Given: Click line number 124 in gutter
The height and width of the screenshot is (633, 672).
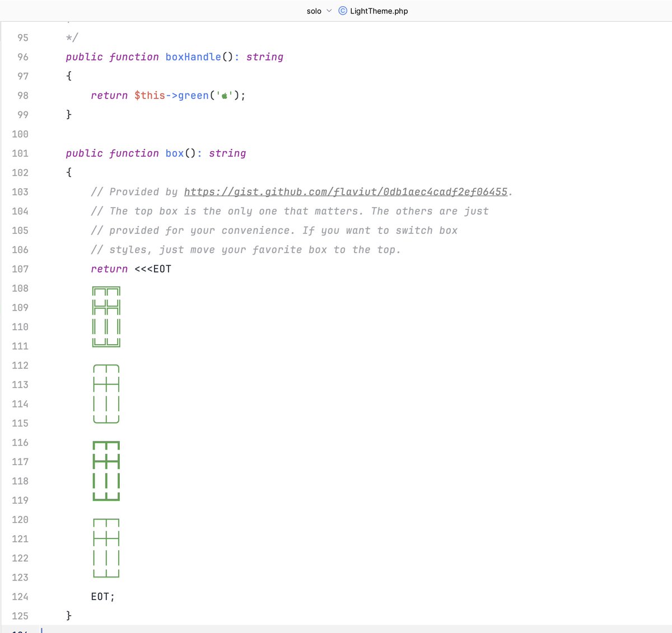Looking at the screenshot, I should (20, 597).
